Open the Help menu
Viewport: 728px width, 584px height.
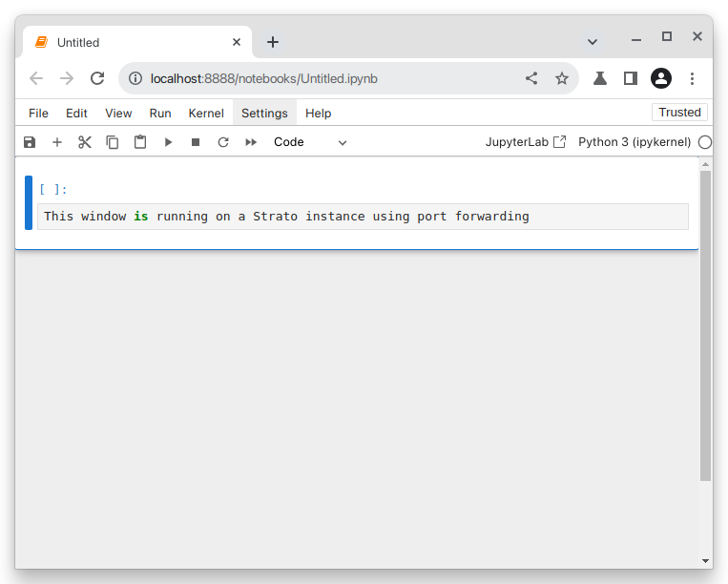(319, 114)
